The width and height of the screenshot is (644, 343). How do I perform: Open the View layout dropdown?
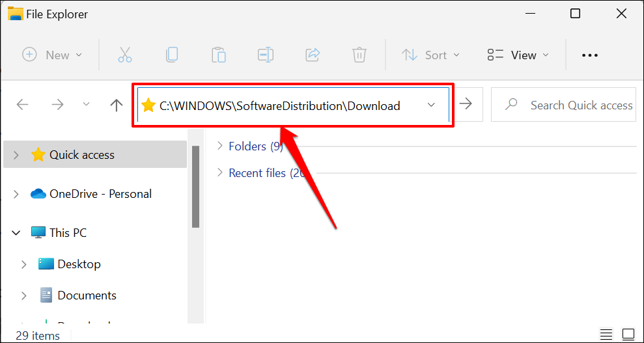pos(518,55)
